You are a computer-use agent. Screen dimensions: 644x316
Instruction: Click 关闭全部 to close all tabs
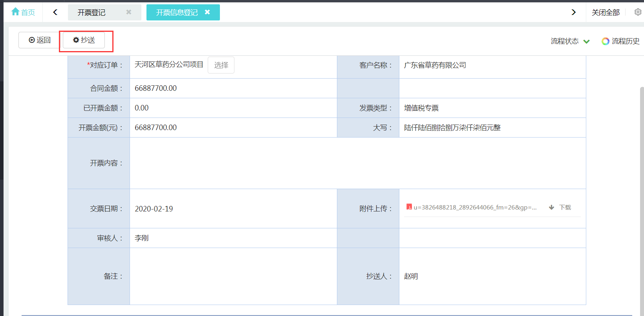tap(605, 13)
